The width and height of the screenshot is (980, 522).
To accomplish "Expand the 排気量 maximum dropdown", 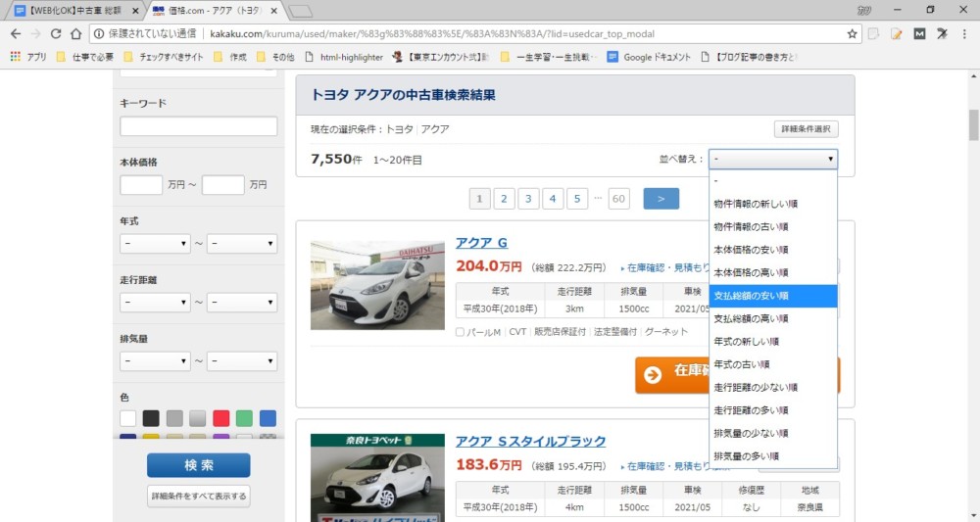I will point(242,361).
